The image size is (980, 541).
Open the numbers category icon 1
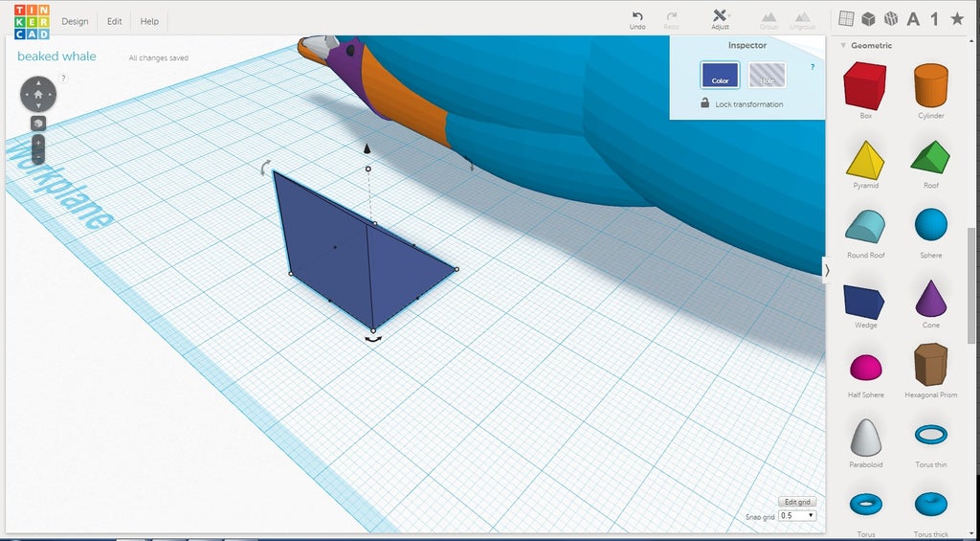tap(934, 19)
